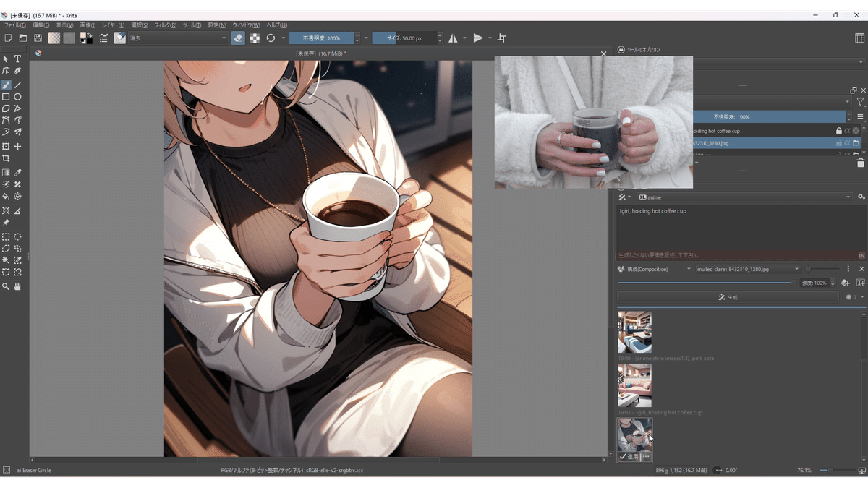Select the Rectangular Selection tool
Viewport: 868px width, 488px height.
point(6,236)
